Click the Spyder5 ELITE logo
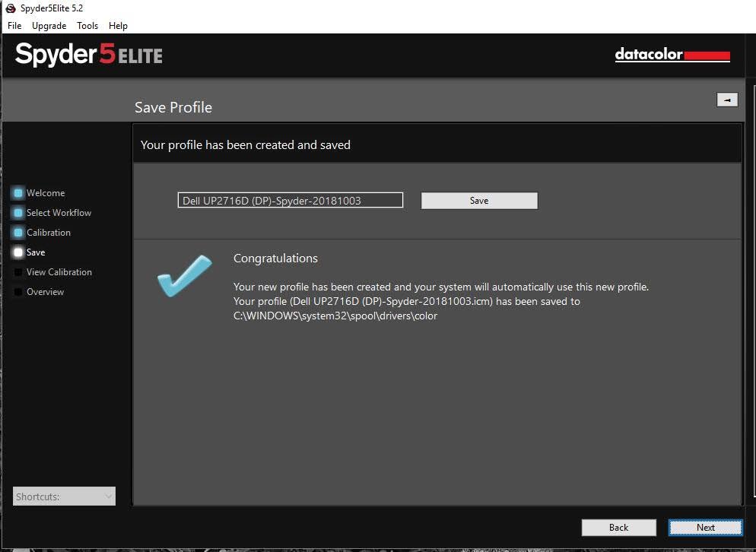This screenshot has width=756, height=552. pos(89,55)
